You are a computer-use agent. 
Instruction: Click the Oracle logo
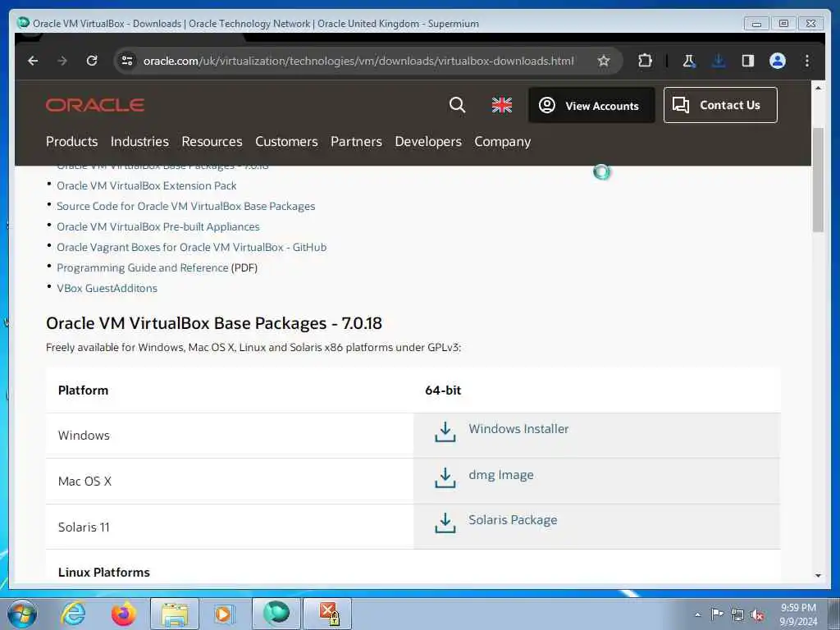tap(95, 105)
